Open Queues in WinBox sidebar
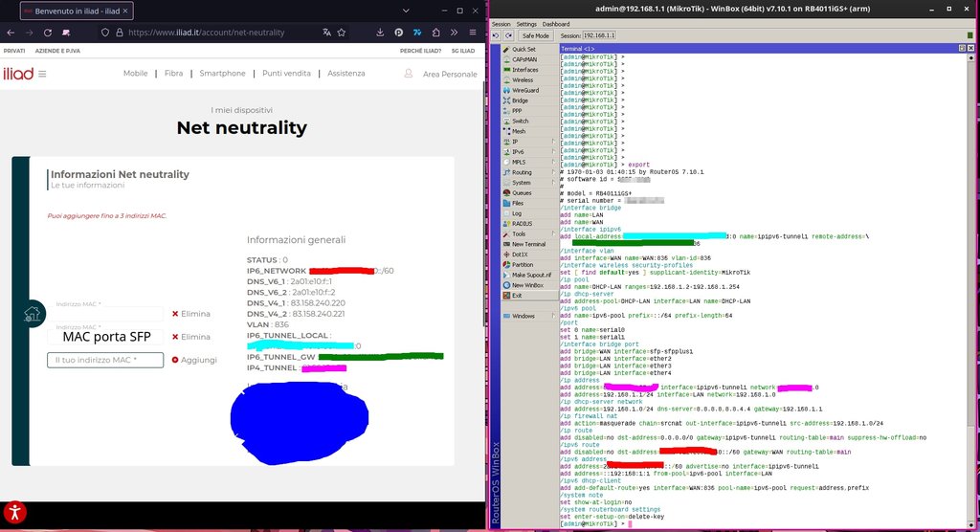The height and width of the screenshot is (532, 980). point(522,193)
